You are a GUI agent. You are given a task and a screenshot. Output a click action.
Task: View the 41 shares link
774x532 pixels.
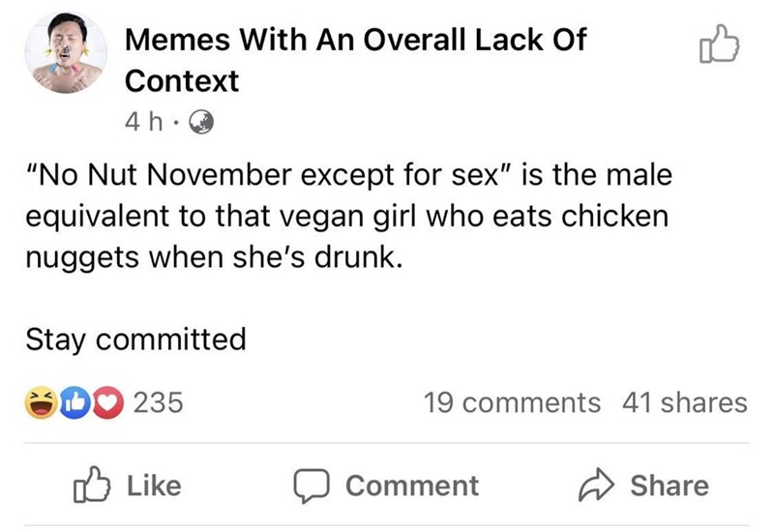[683, 401]
